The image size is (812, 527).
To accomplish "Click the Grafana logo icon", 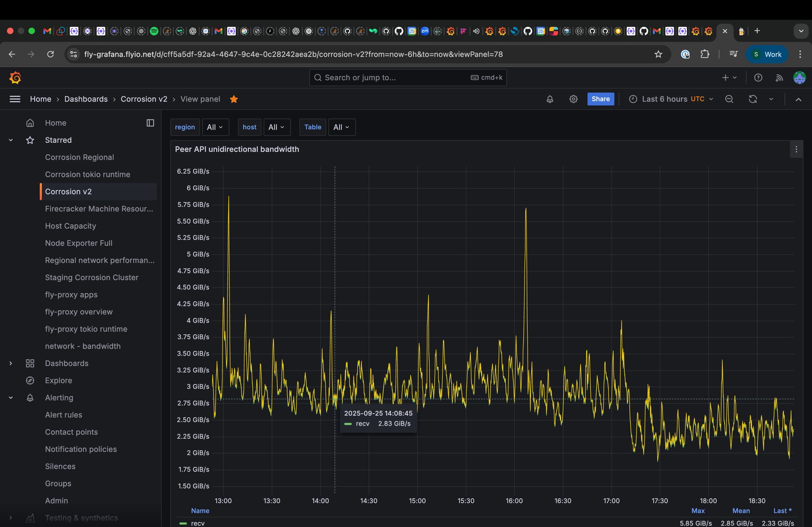I will 15,78.
